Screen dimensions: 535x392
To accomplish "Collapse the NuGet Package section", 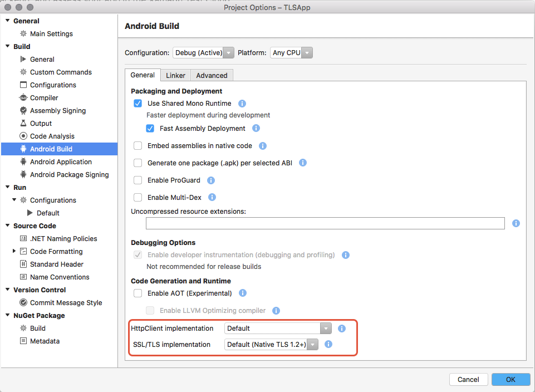I will click(x=7, y=315).
